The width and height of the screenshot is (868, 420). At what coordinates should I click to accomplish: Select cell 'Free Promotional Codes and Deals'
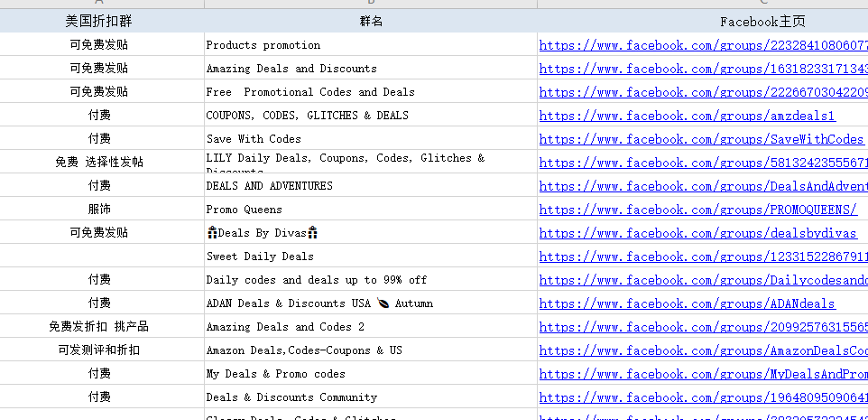click(x=371, y=91)
